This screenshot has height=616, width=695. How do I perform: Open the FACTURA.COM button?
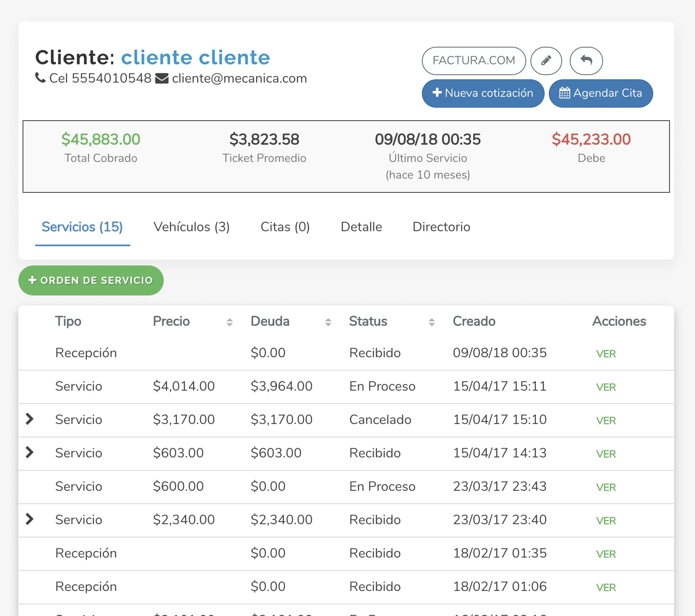[474, 61]
